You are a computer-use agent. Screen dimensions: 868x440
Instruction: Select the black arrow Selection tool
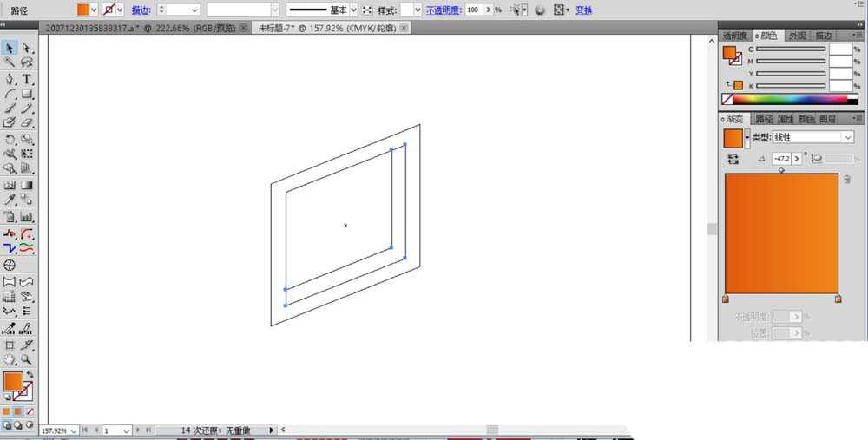click(10, 48)
